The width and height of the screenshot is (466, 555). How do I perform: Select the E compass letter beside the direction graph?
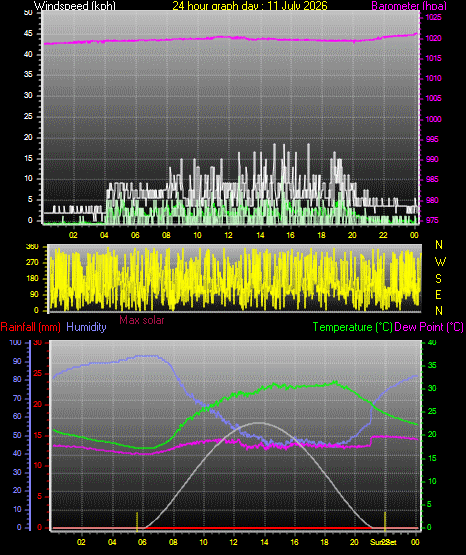pyautogui.click(x=438, y=294)
